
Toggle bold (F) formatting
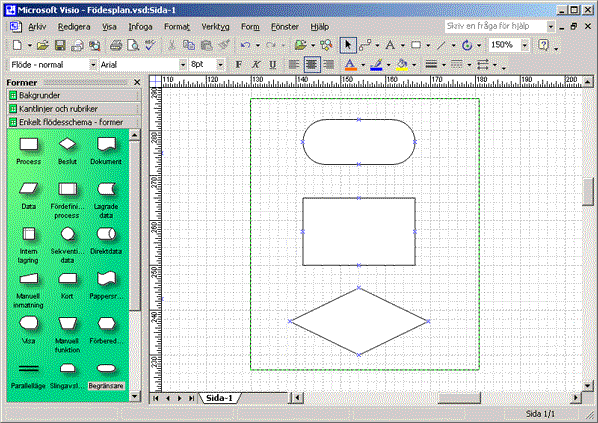point(239,64)
